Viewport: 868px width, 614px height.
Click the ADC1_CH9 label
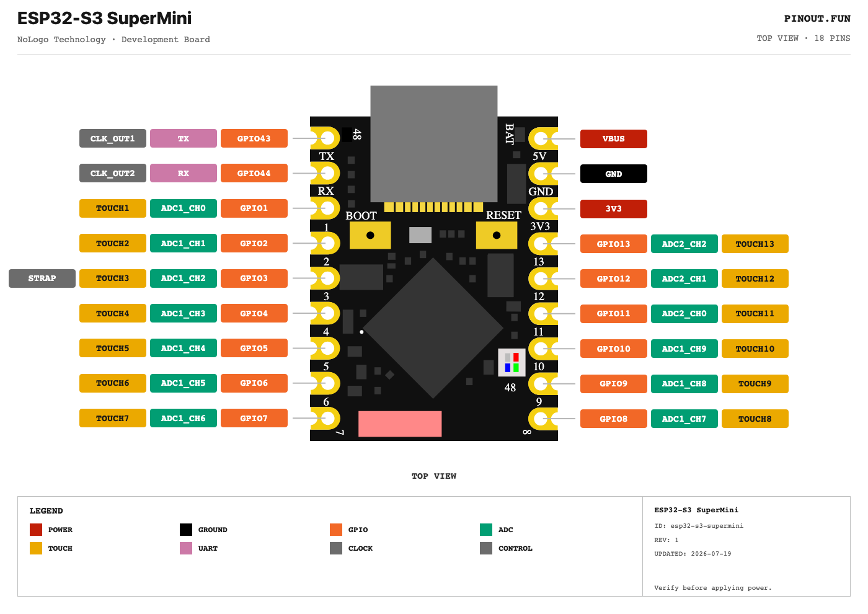click(x=684, y=349)
